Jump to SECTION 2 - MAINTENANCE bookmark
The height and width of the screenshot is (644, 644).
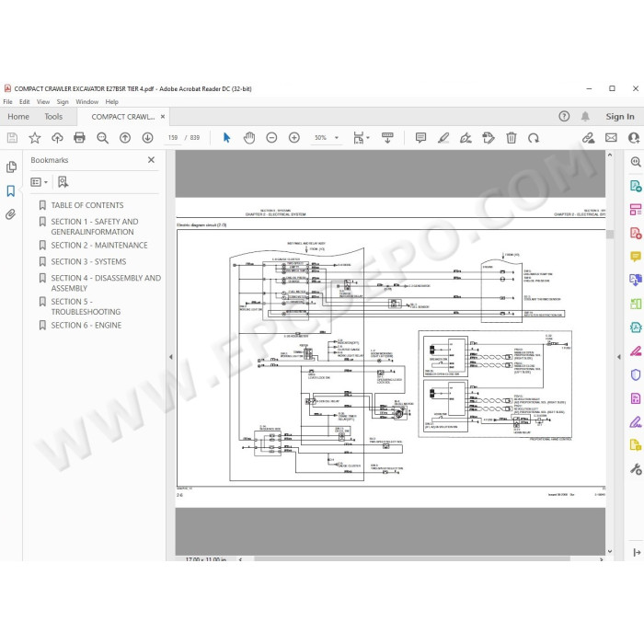pos(99,246)
